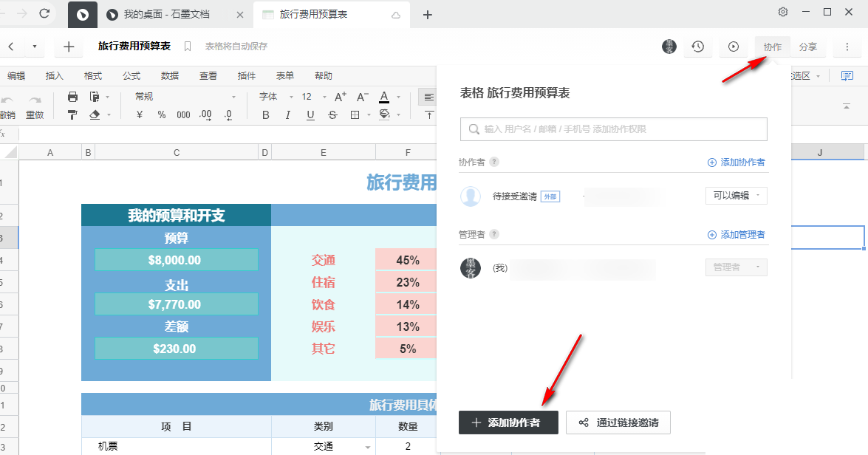Open 交通 category dropdown in 机票 row

coord(368,447)
